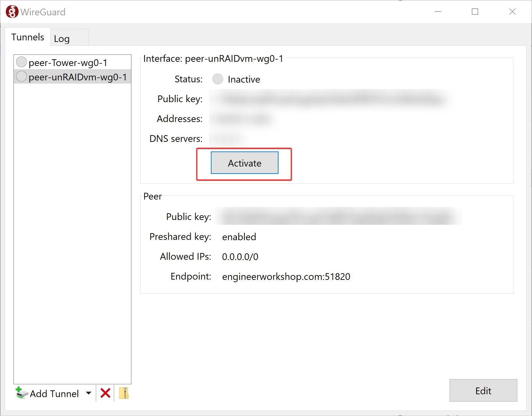Click the Endpoint value engineerworkshop.com:51820
This screenshot has height=416, width=532.
[286, 276]
